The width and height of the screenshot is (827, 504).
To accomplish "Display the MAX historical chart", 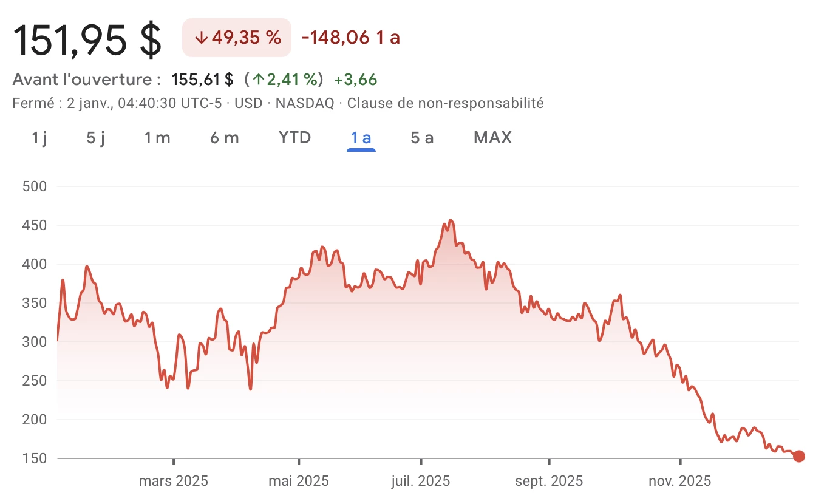I will click(x=492, y=138).
